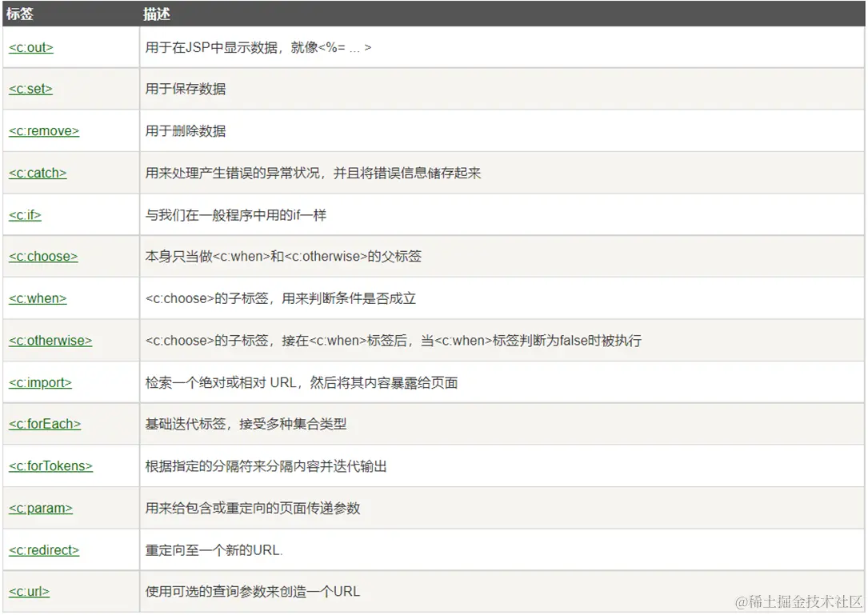Click description '<c:choose>的子标签，用来判断条件是否成立'
Image resolution: width=868 pixels, height=615 pixels.
[280, 298]
